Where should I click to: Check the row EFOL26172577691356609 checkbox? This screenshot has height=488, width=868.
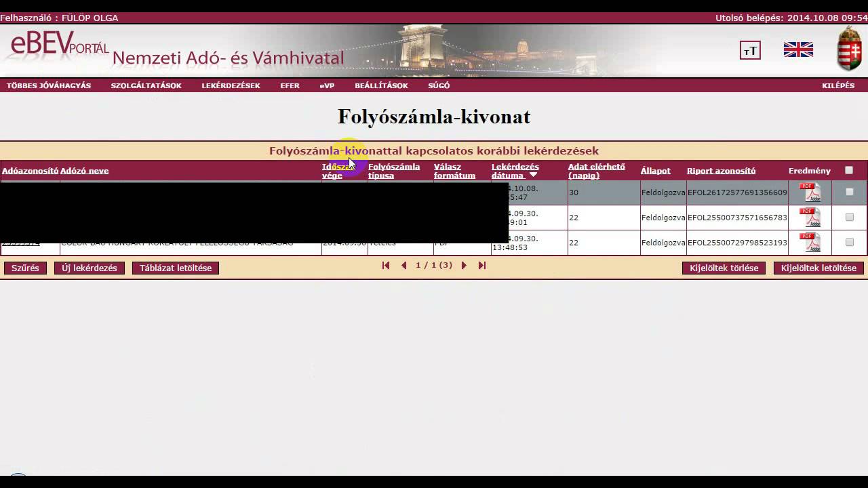click(849, 192)
